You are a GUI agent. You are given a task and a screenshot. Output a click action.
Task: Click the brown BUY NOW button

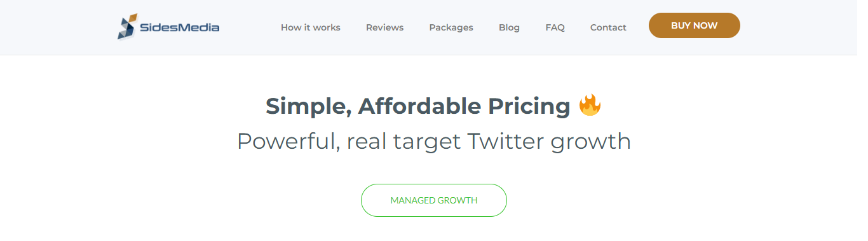[x=695, y=25]
